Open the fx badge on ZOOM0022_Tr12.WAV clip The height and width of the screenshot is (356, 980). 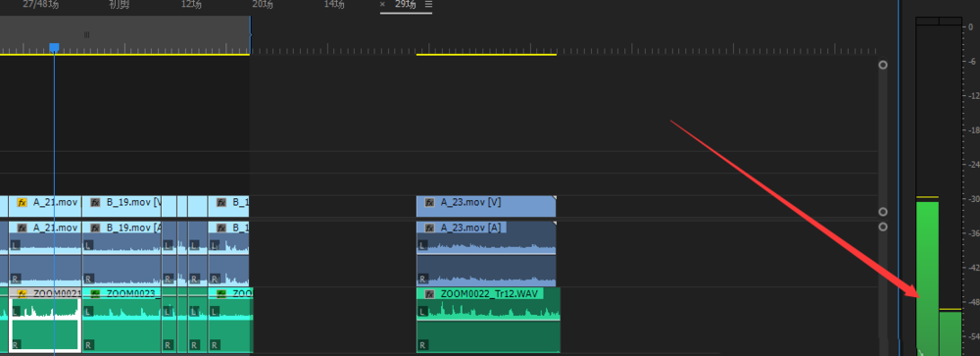pyautogui.click(x=430, y=294)
